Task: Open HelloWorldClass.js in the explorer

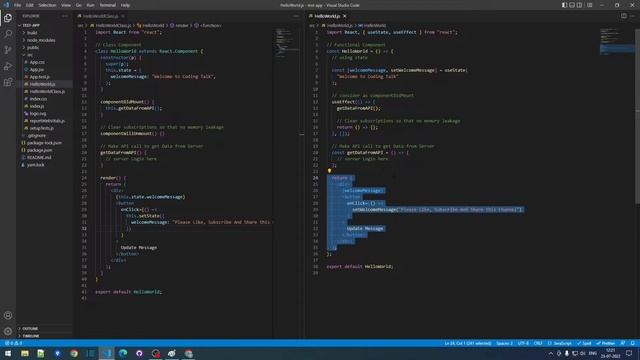Action: (x=47, y=91)
